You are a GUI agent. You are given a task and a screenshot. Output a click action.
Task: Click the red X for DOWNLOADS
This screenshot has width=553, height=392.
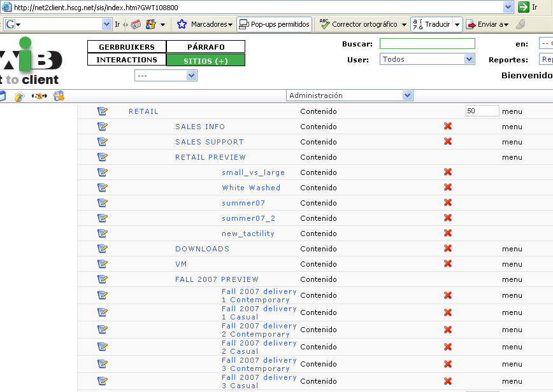[x=448, y=248]
